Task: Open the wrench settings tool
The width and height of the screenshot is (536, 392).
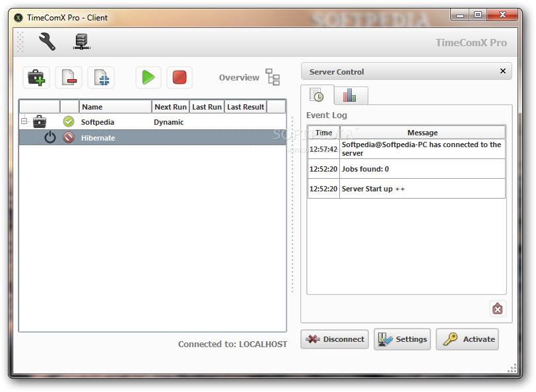Action: (x=47, y=42)
